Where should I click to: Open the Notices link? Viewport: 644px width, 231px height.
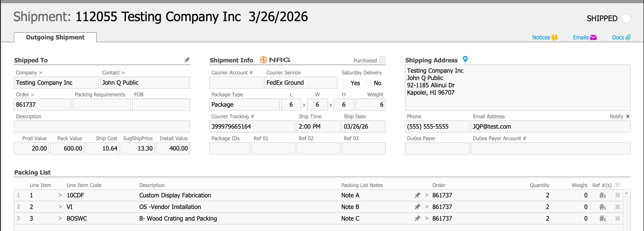tap(544, 37)
